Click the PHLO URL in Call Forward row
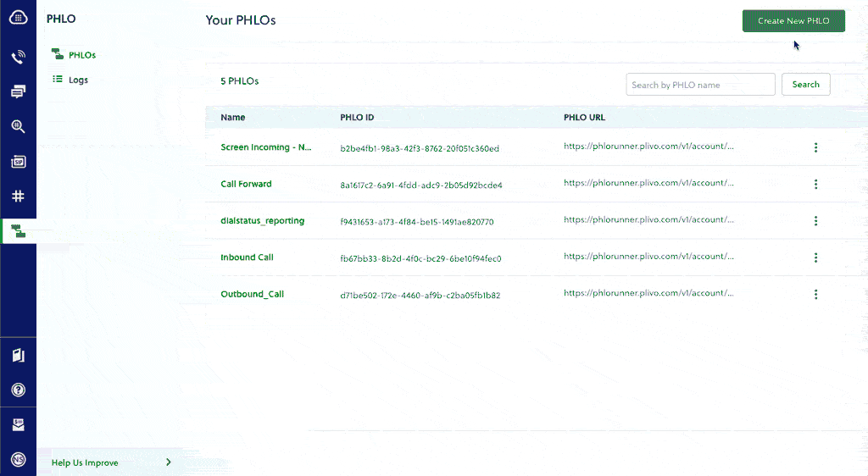 point(648,183)
